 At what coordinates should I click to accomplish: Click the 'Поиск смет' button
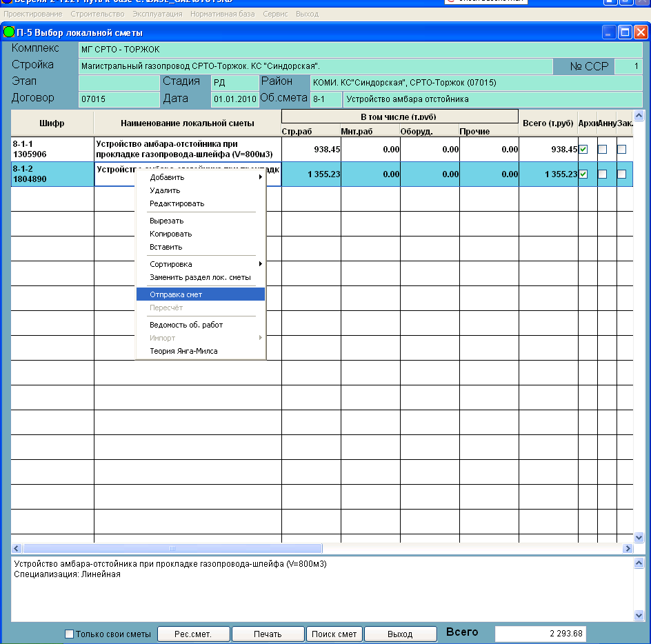coord(334,634)
